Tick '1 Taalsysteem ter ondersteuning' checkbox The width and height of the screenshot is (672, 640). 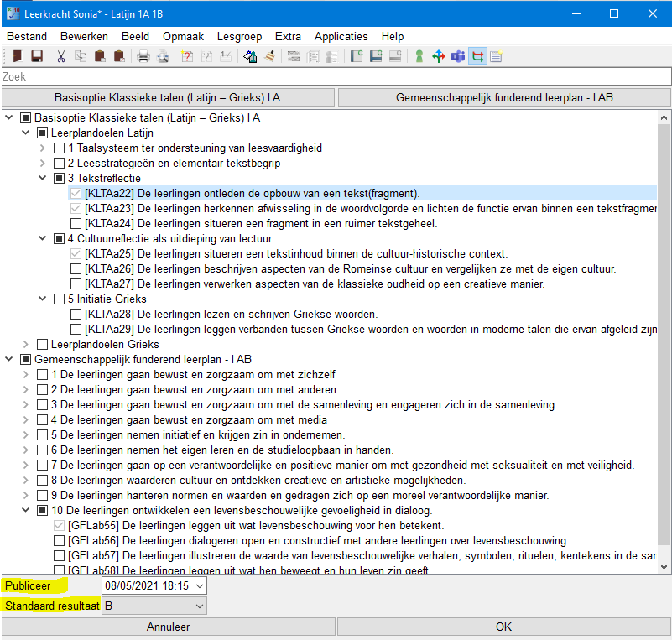(x=59, y=148)
